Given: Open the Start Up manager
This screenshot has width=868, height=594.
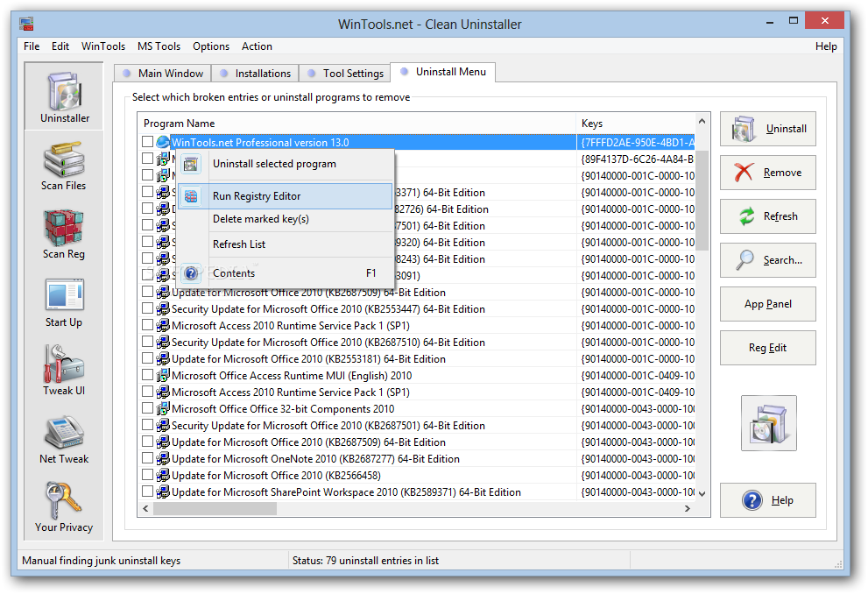Looking at the screenshot, I should point(64,303).
